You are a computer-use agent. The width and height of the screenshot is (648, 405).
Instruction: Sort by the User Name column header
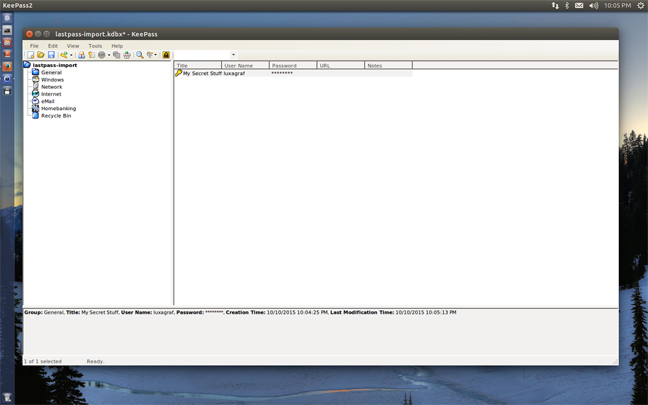tap(245, 65)
